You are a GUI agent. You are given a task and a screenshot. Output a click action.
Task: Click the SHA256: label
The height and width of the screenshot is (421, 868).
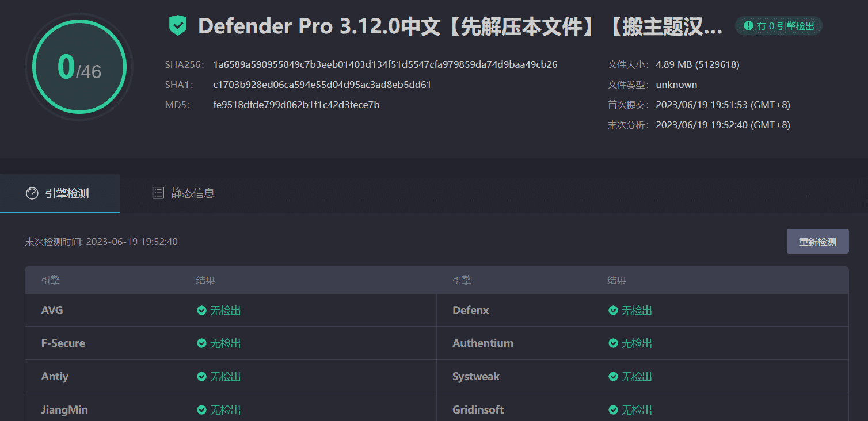click(x=185, y=64)
